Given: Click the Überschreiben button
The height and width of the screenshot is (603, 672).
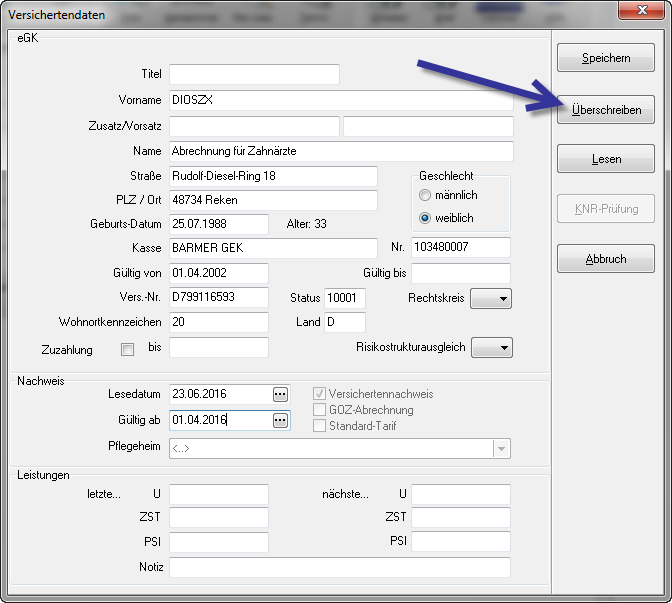Looking at the screenshot, I should [606, 109].
